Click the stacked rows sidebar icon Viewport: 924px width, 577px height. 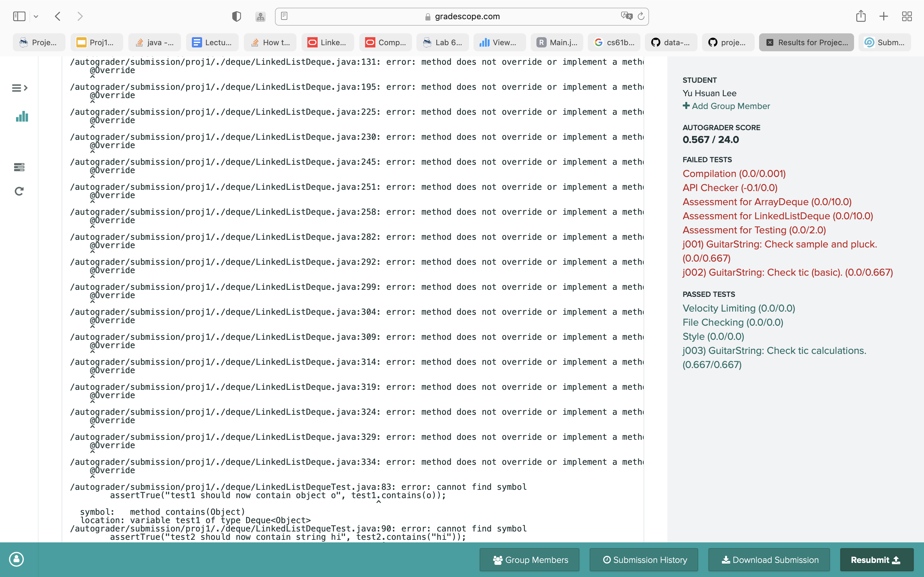pos(19,167)
